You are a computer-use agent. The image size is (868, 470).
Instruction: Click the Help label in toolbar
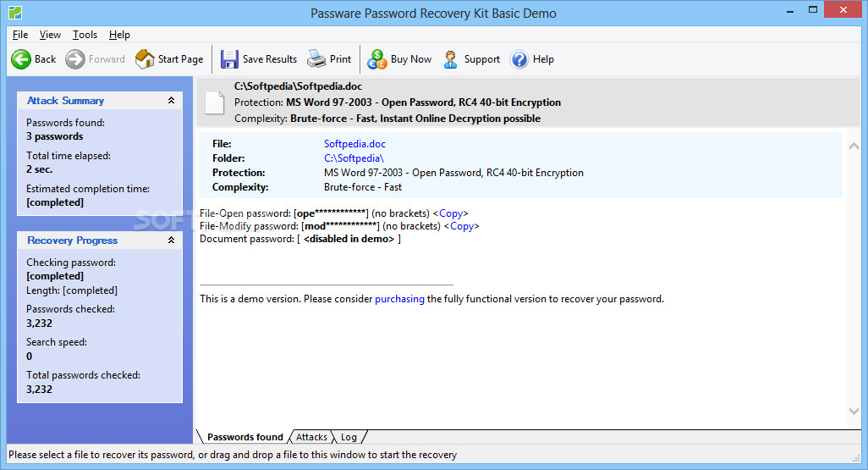tap(543, 59)
